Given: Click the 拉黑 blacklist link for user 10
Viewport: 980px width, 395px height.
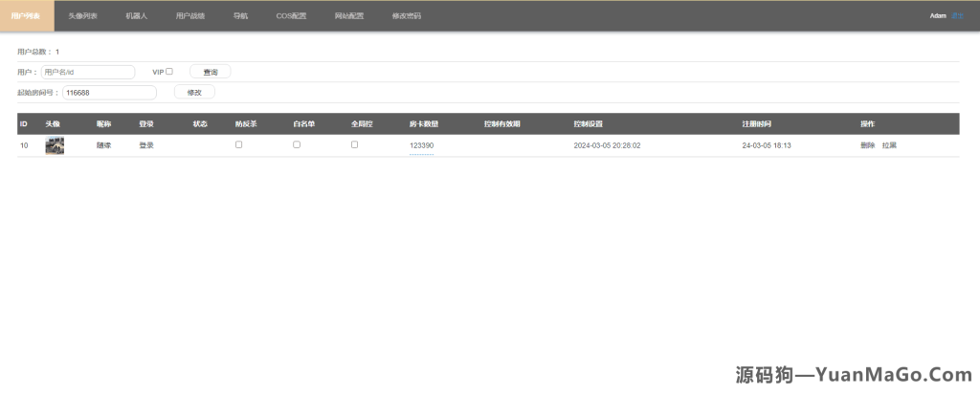Looking at the screenshot, I should coord(889,145).
